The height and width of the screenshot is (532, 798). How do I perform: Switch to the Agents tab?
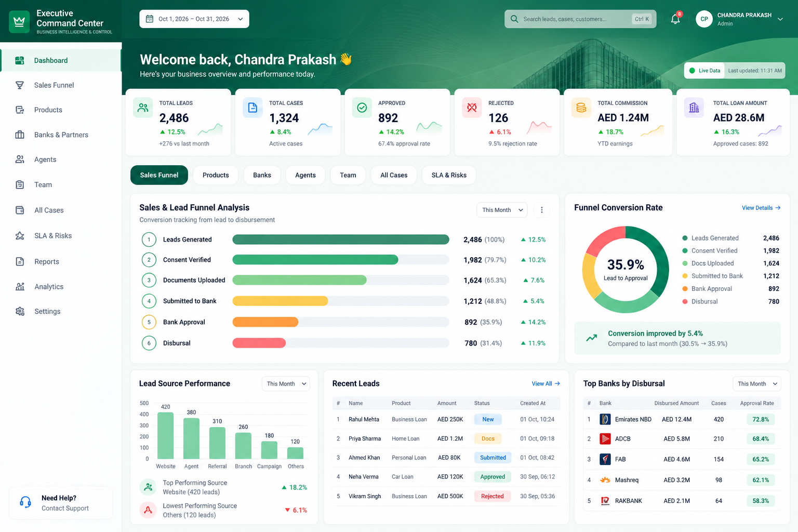[305, 175]
